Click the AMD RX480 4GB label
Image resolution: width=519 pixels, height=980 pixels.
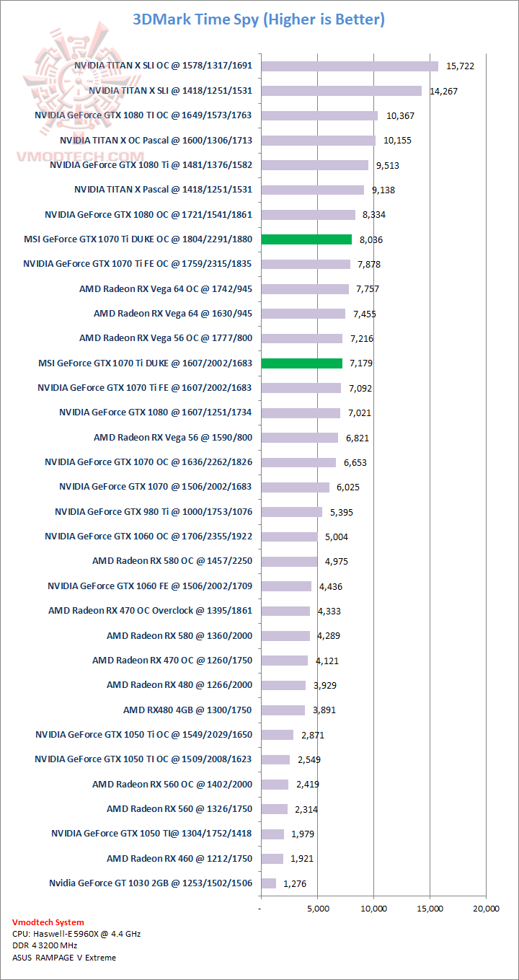click(187, 710)
